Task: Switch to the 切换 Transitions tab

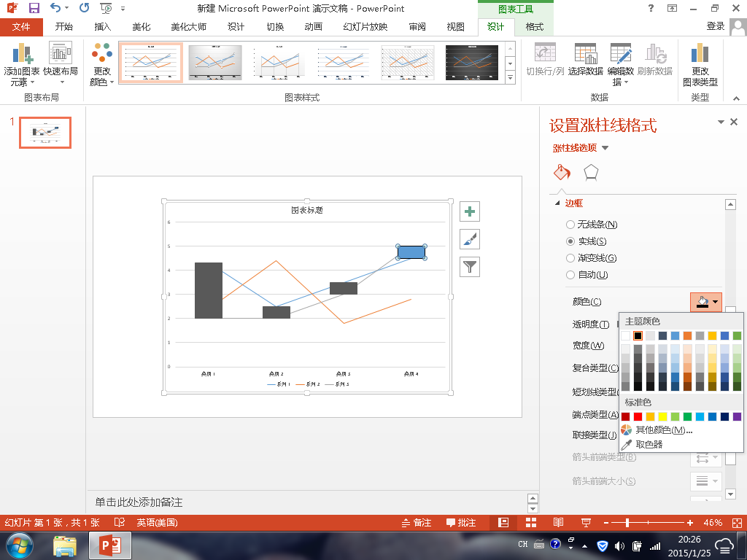Action: 275,27
